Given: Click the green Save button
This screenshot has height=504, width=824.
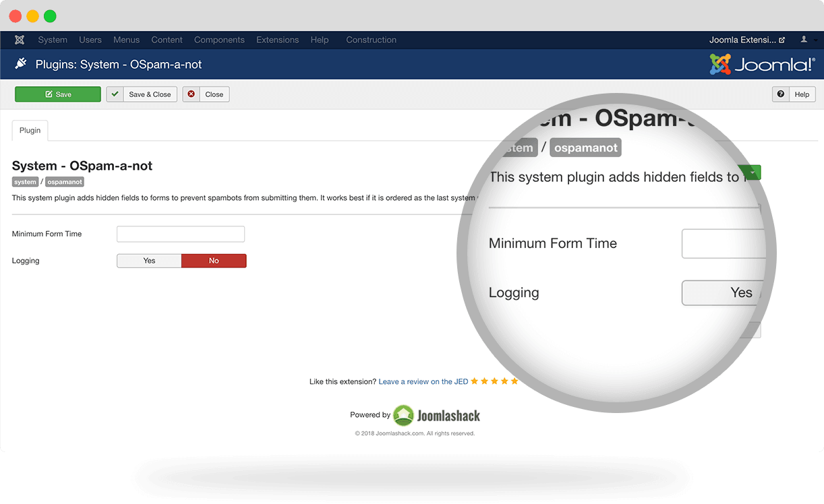Looking at the screenshot, I should (58, 94).
